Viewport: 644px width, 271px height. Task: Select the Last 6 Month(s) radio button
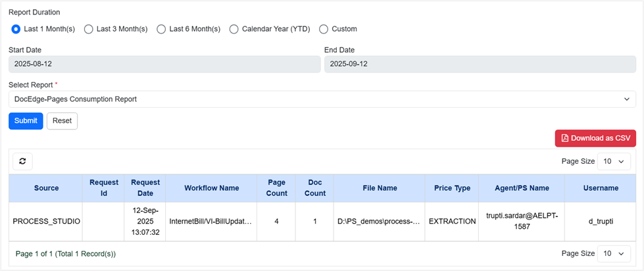click(x=161, y=29)
